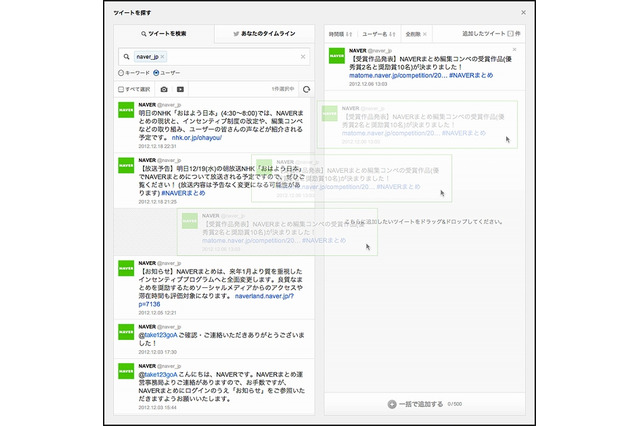Sort added tweets by 時間順
Screen dimensions: 640x426
(340, 34)
